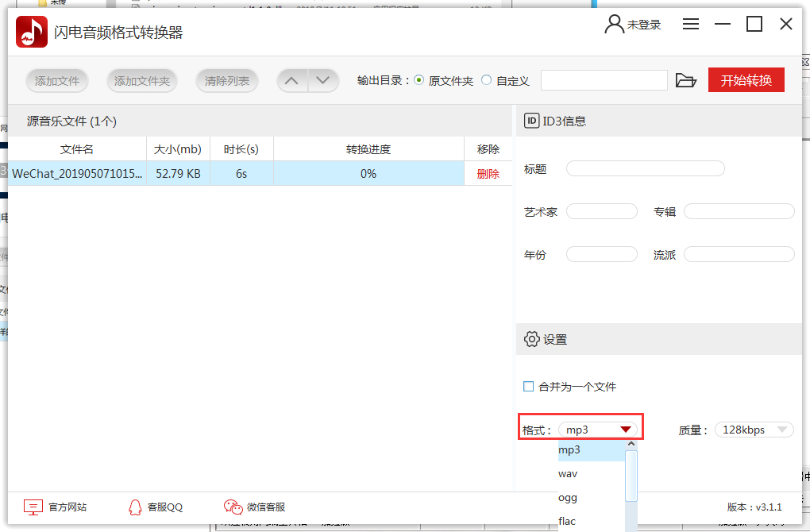Click the 设置 gear icon
The image size is (810, 532).
531,339
